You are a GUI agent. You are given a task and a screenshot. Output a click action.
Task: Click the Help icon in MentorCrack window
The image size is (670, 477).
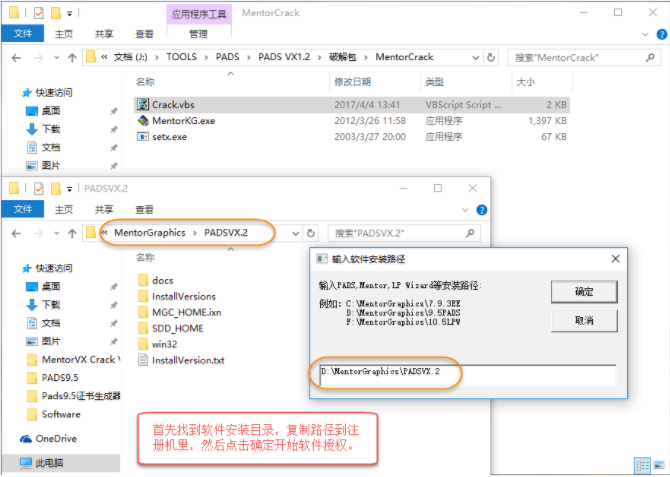(x=661, y=34)
